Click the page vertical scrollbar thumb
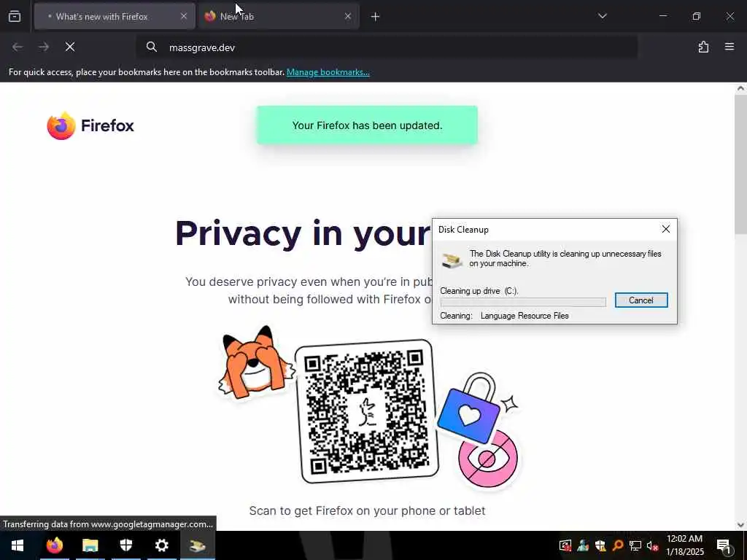747x560 pixels. tap(741, 164)
